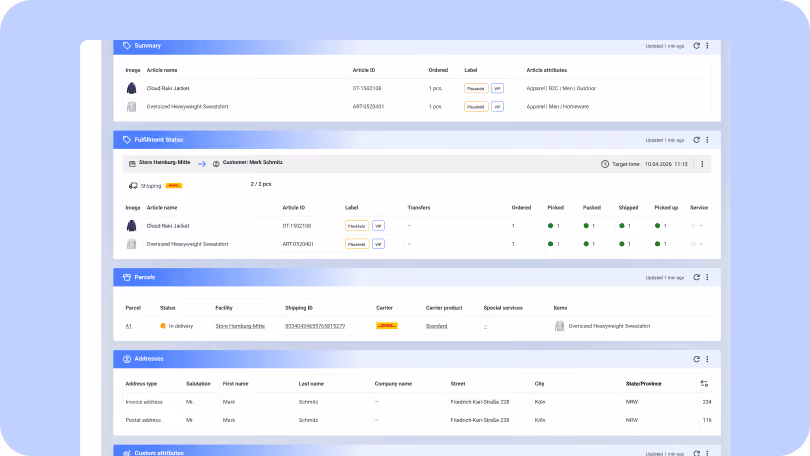Open Cloud Rain Jacket thumbnail in Fulfillment Status
The image size is (810, 456).
[131, 226]
